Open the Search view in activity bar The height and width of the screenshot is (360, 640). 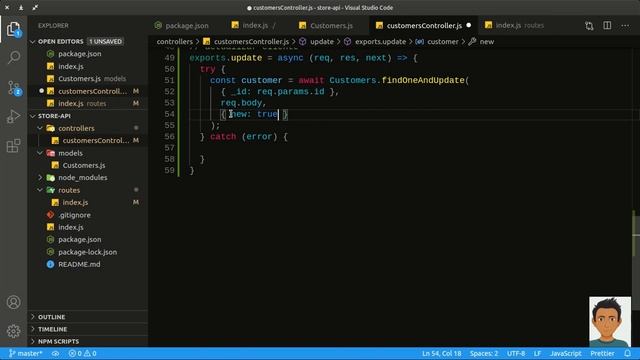click(13, 58)
